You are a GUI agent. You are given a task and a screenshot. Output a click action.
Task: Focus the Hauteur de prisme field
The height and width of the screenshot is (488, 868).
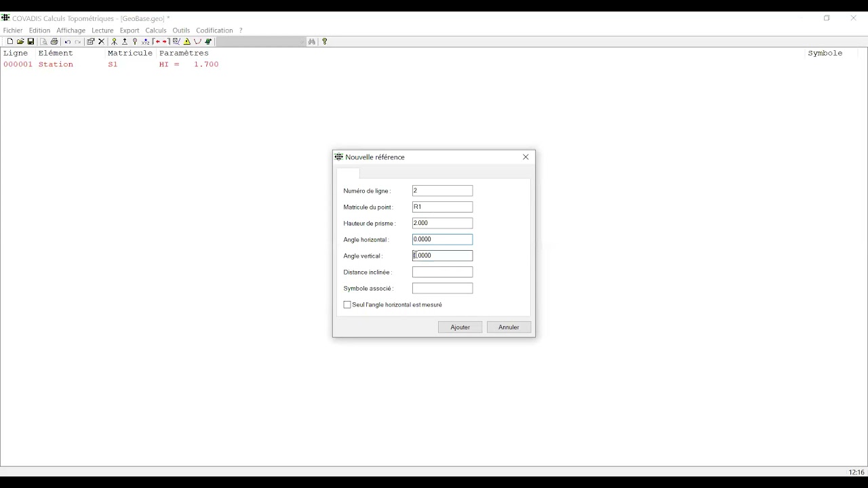[442, 223]
